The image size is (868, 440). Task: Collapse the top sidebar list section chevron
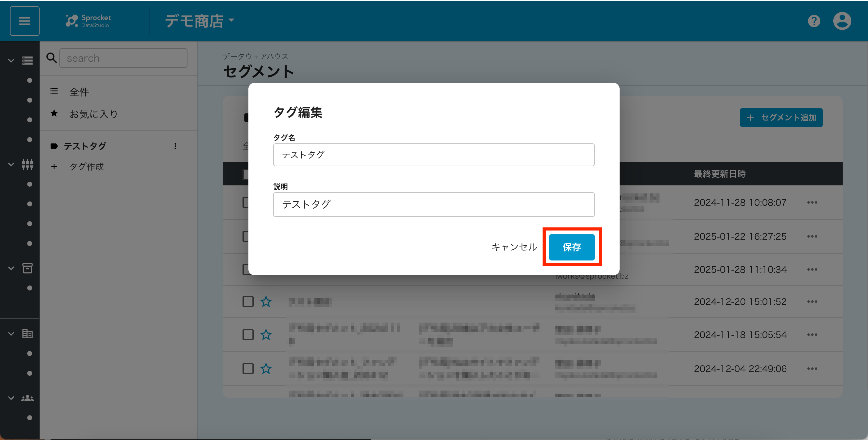pos(11,61)
